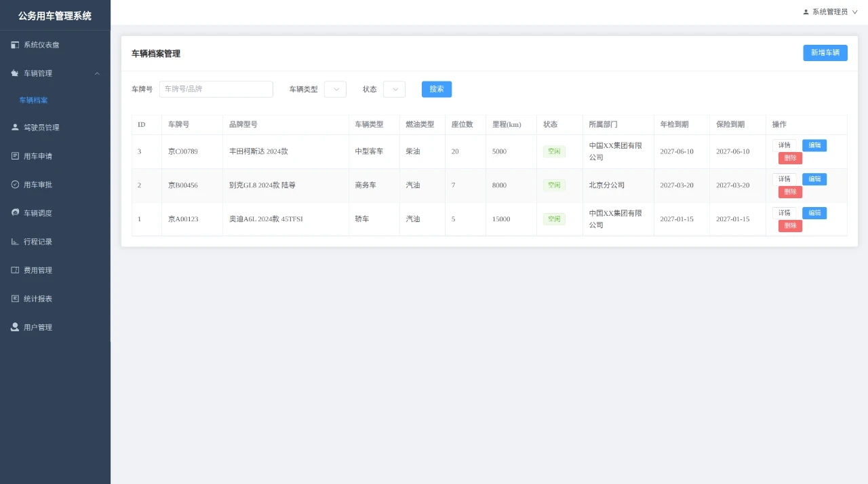Screen dimensions: 868x484
Task: Click the 空闲 tag in 京B00456 row
Action: coord(554,185)
